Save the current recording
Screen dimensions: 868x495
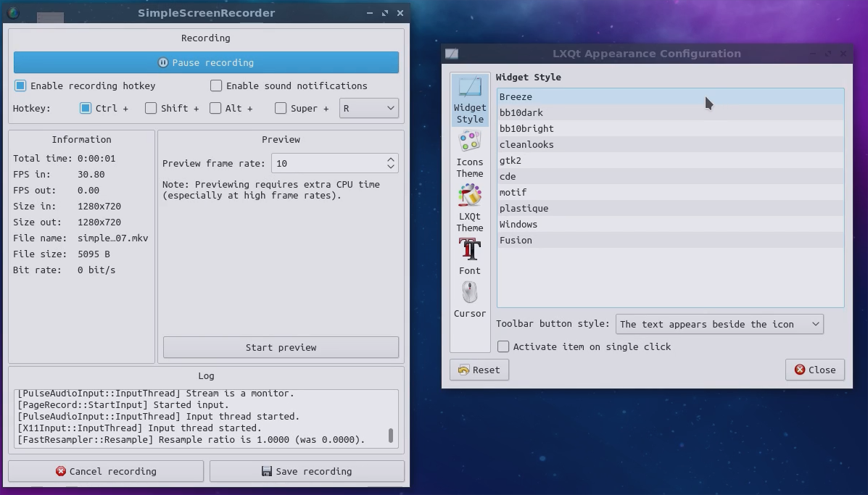(x=307, y=470)
